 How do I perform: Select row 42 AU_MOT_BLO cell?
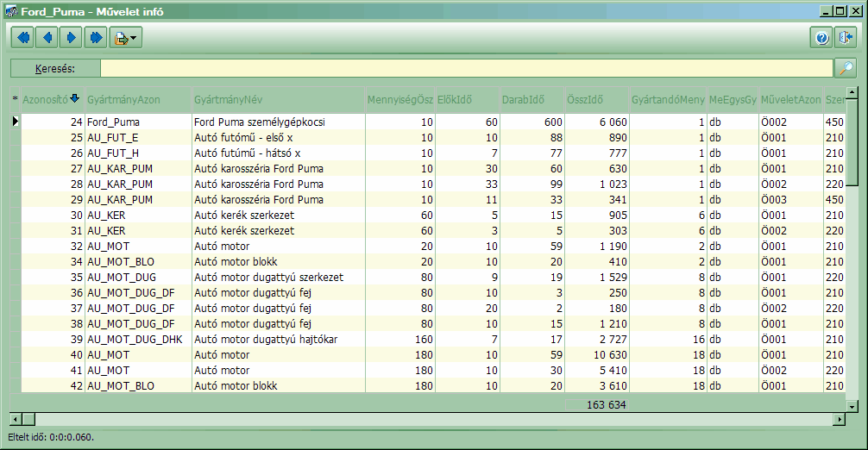click(x=138, y=385)
